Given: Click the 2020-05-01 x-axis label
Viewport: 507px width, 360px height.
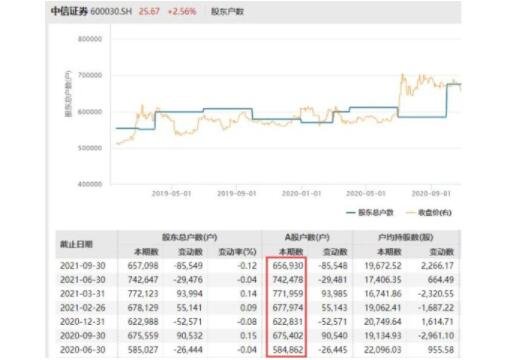Looking at the screenshot, I should 366,193.
